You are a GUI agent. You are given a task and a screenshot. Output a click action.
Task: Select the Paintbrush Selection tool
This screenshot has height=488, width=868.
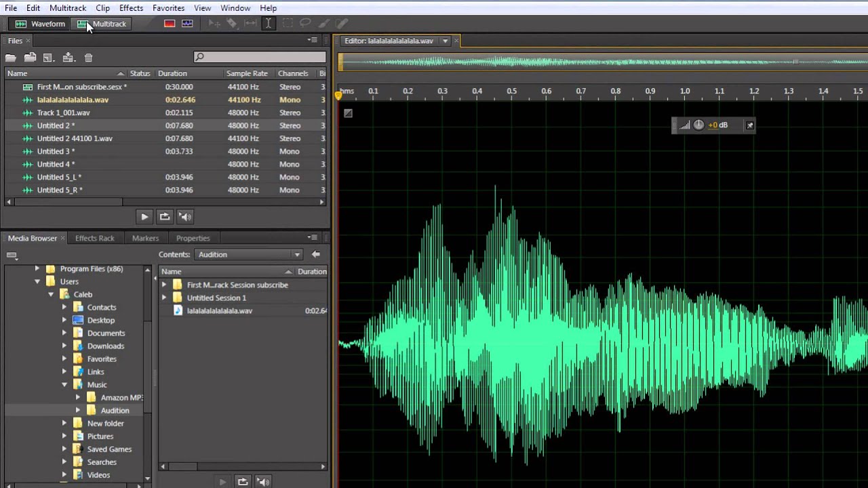point(324,24)
